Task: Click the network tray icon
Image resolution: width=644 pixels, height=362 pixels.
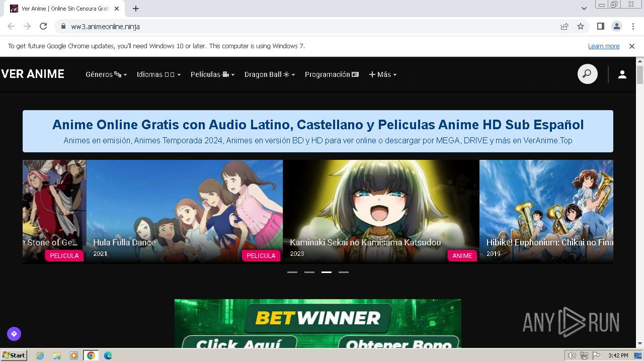Action: click(584, 355)
